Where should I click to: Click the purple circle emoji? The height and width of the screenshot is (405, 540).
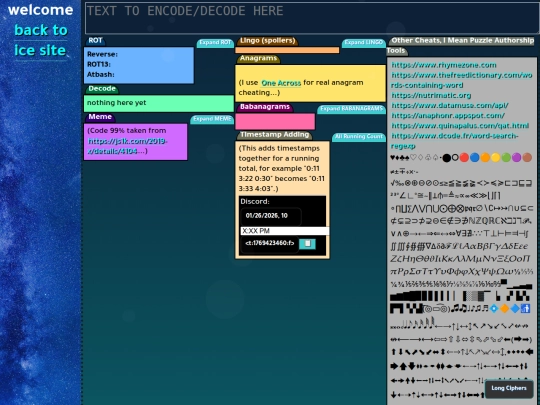click(x=517, y=157)
